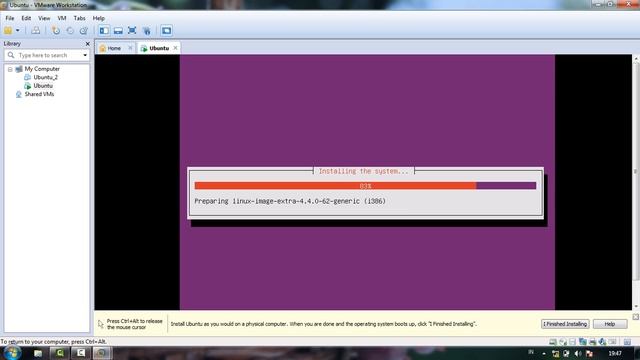Click the Unity mode toolbar icon
The width and height of the screenshot is (640, 360).
point(146,31)
